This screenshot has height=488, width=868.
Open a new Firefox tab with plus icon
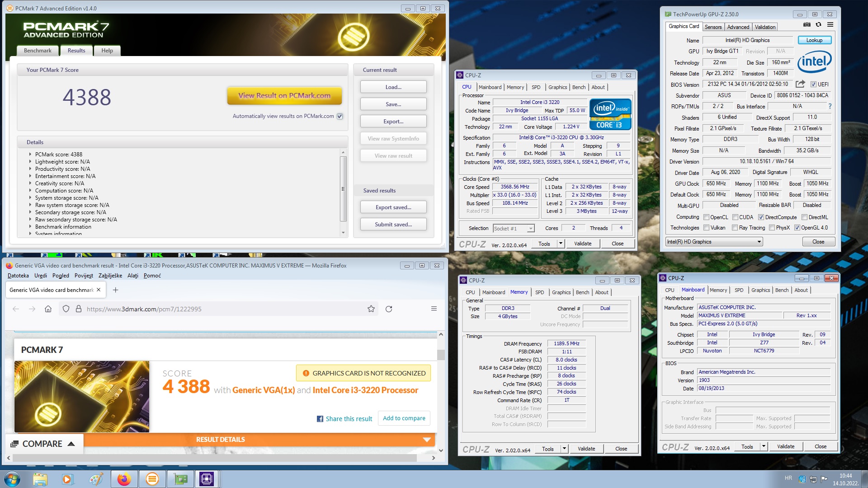pyautogui.click(x=115, y=290)
